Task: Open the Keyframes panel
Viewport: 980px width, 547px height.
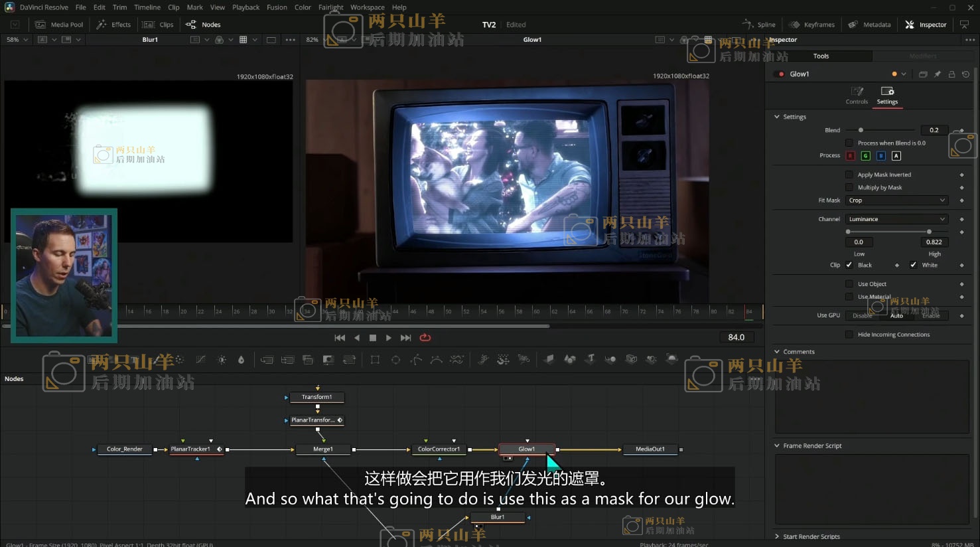Action: click(811, 25)
